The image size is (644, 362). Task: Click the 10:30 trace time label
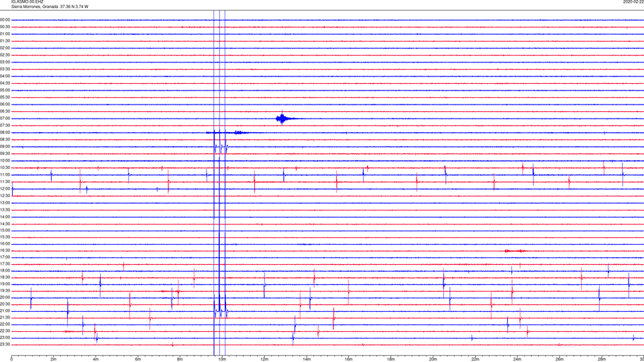(5, 168)
